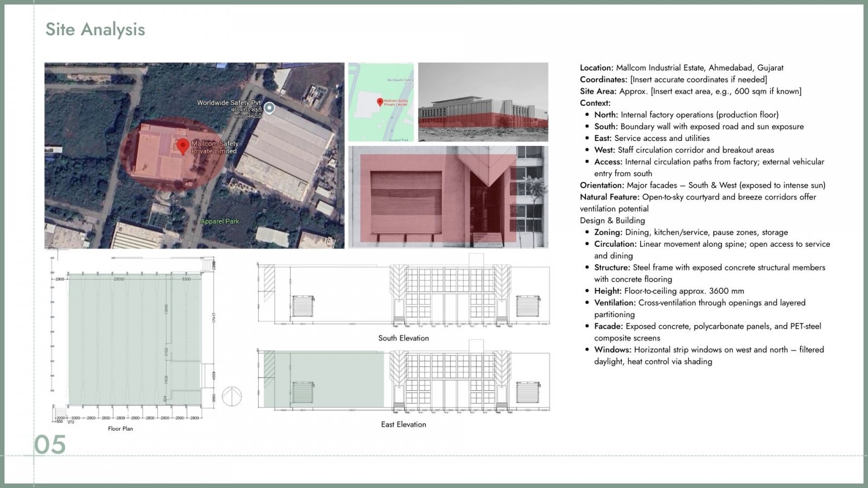Click the 'South: Boundary wall' bullet
The image size is (868, 488).
699,126
